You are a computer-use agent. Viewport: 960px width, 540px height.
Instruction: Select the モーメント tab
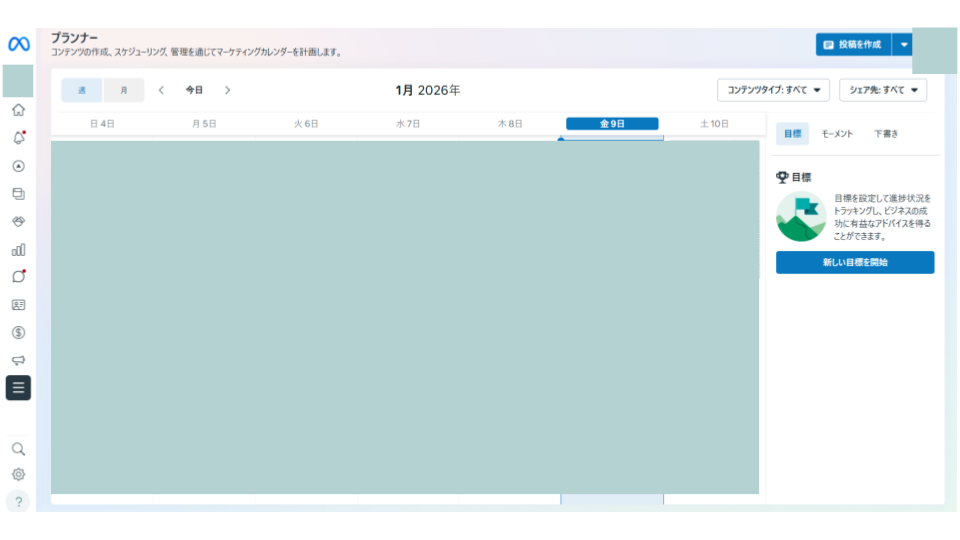tap(837, 134)
